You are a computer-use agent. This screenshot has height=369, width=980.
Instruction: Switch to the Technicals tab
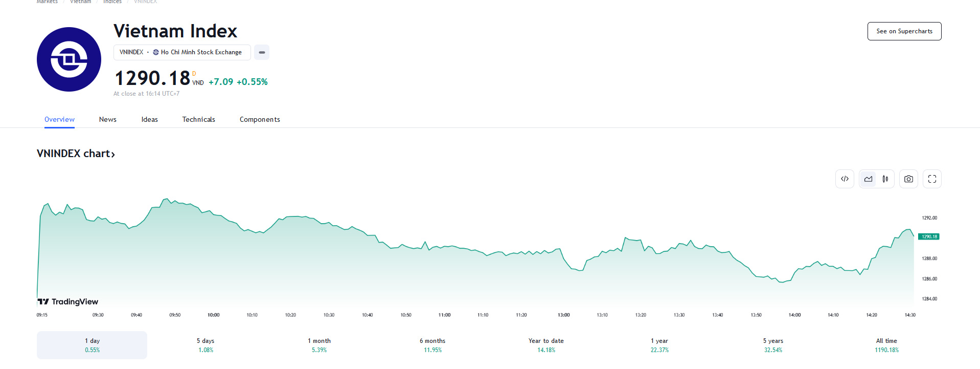click(x=199, y=119)
